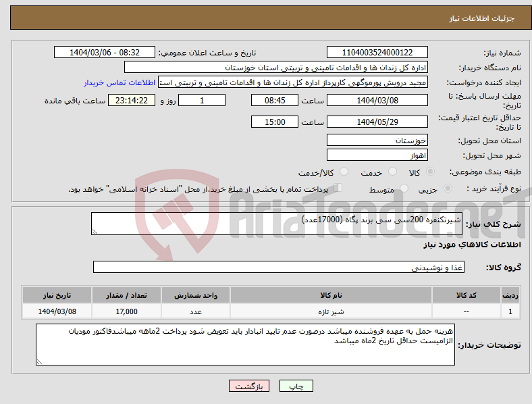Toggle the اسناد خزانه اسلامی payment checkbox
The width and height of the screenshot is (532, 404).
pyautogui.click(x=338, y=188)
